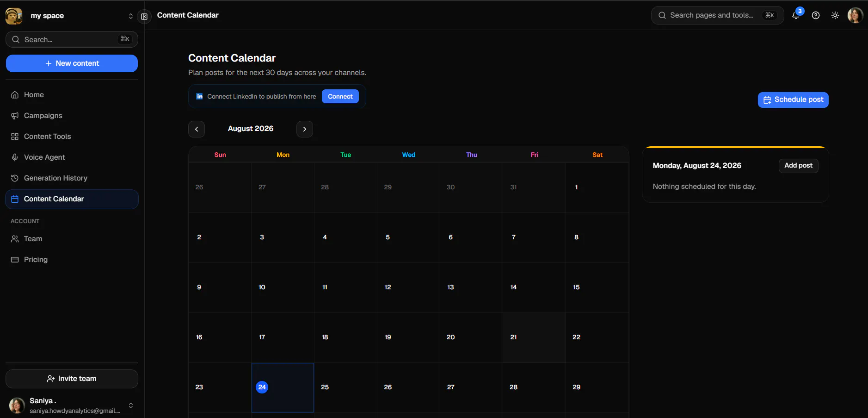
Task: Select August 15 on the calendar
Action: [597, 287]
